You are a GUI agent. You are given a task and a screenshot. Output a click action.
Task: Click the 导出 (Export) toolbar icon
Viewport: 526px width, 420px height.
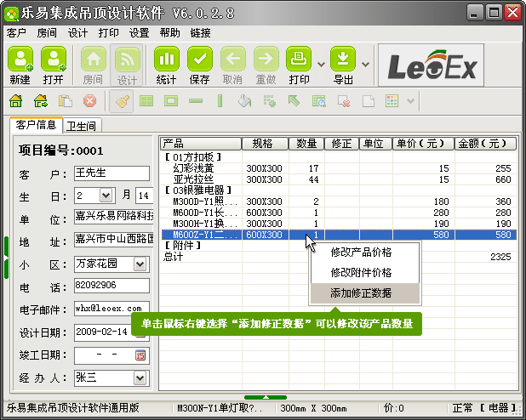click(x=343, y=65)
